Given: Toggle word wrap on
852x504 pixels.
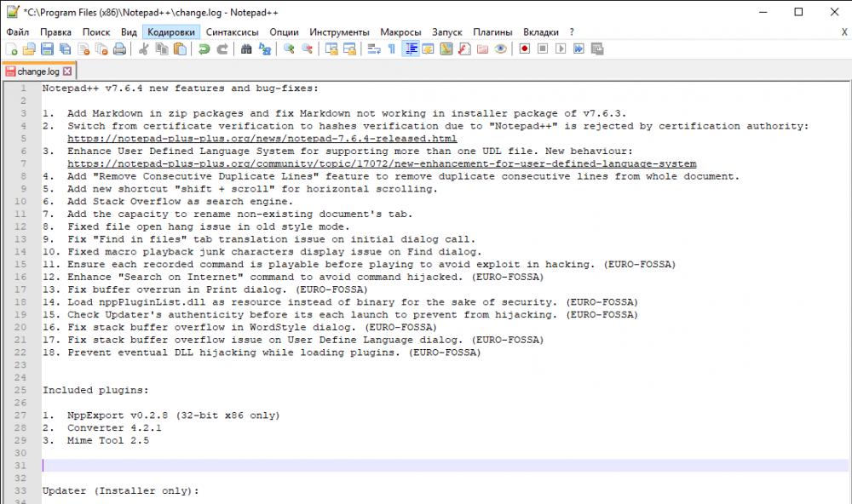Looking at the screenshot, I should (x=376, y=49).
